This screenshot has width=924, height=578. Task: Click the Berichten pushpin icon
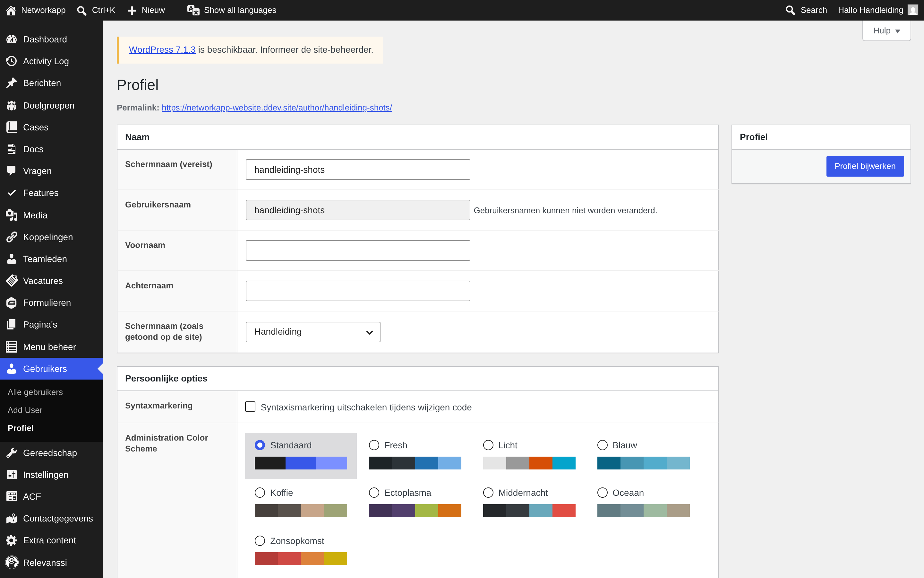[x=12, y=83]
